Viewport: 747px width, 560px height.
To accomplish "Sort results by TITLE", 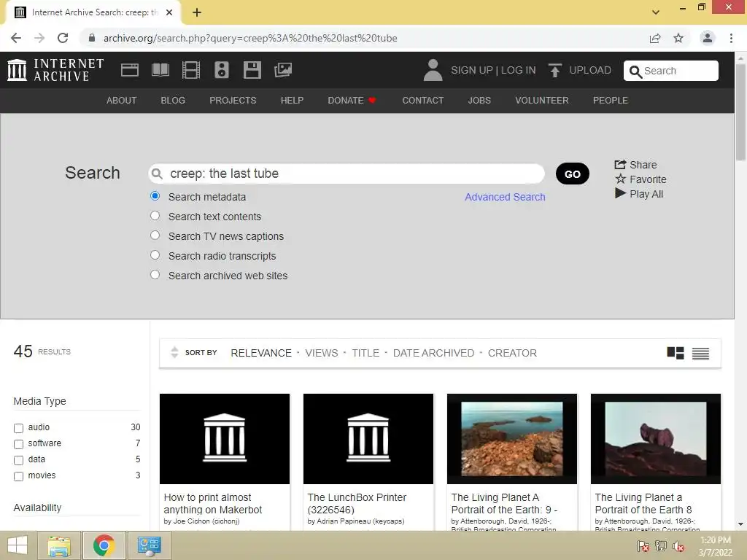I will pos(365,353).
